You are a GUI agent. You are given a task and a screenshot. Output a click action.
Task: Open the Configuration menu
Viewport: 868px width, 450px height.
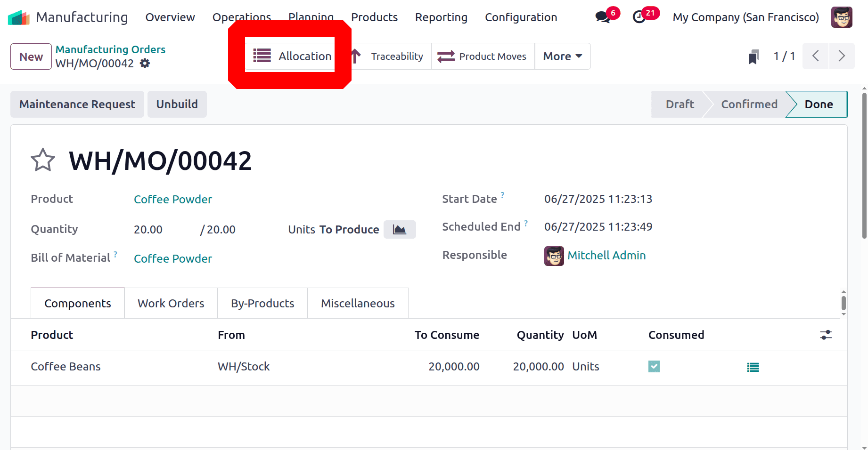click(x=521, y=17)
